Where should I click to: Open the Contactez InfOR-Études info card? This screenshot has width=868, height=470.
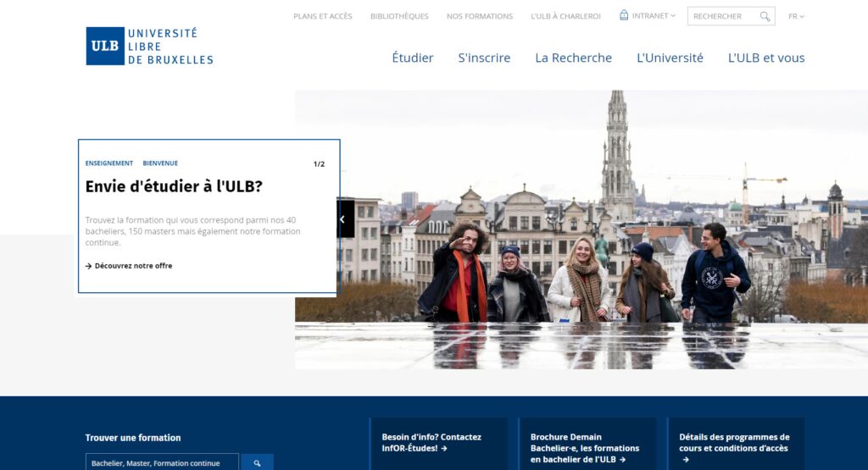pos(437,443)
